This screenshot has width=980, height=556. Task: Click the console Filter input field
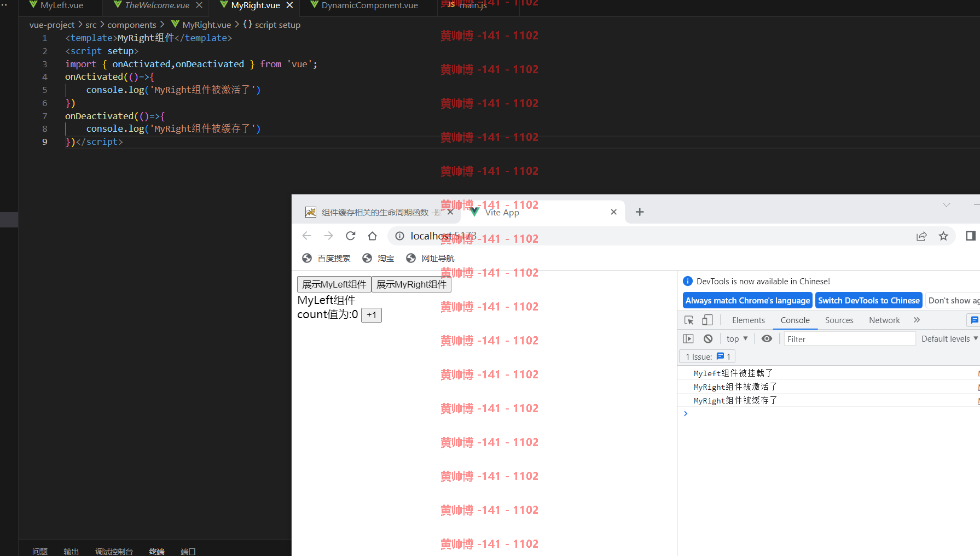(849, 339)
